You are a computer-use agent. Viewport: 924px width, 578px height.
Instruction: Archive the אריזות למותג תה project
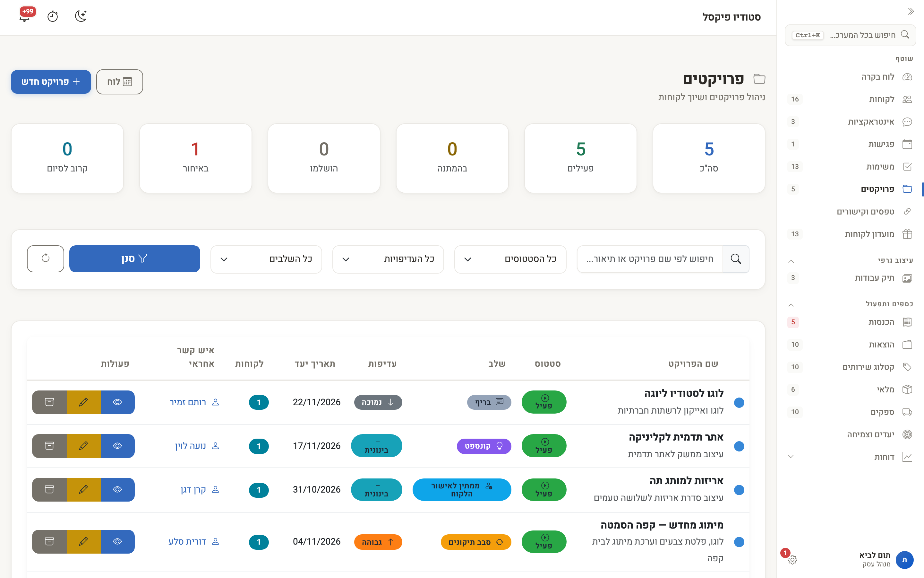coord(49,489)
